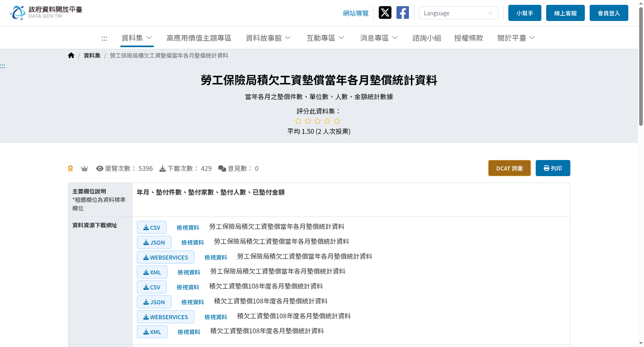This screenshot has height=347, width=644.
Task: Download JSON for 當年各月墊償統計資料
Action: click(154, 242)
